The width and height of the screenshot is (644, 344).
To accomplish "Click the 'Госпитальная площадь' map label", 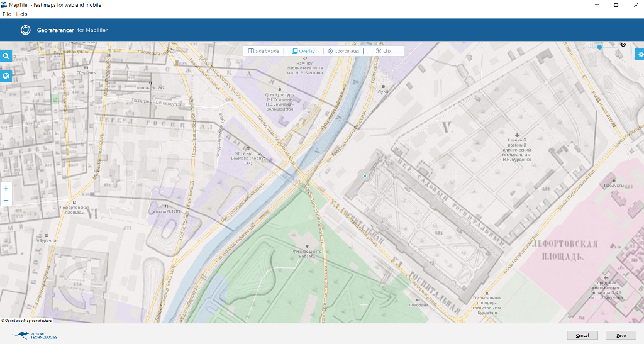I will [487, 305].
